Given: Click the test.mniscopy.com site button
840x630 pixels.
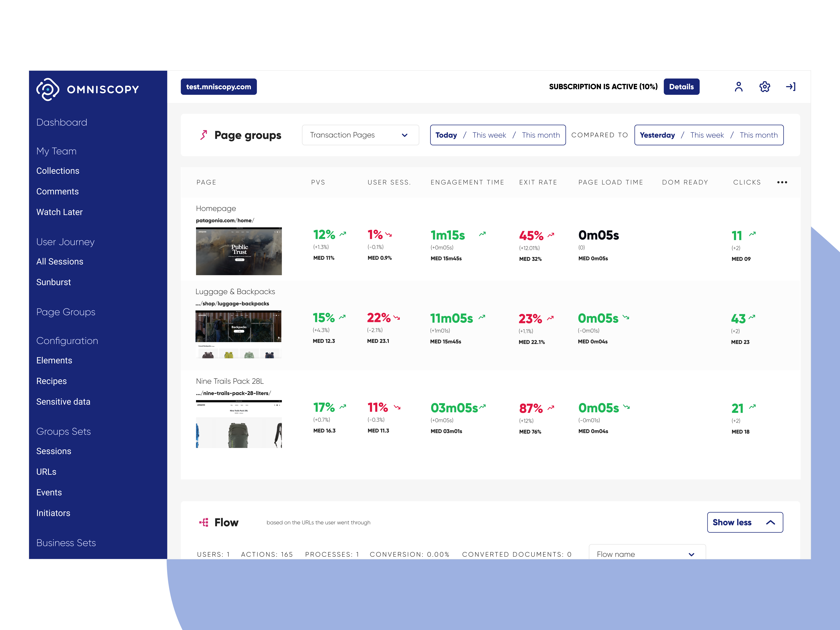Looking at the screenshot, I should pos(218,87).
